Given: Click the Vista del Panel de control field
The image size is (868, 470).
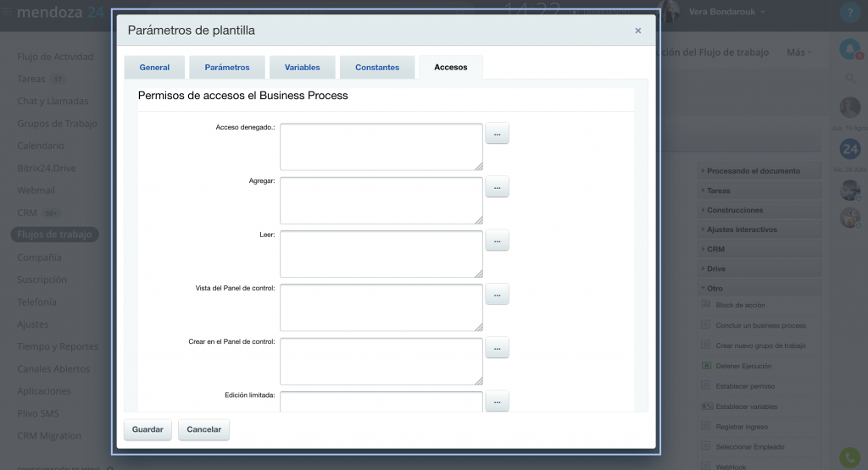Looking at the screenshot, I should 381,307.
